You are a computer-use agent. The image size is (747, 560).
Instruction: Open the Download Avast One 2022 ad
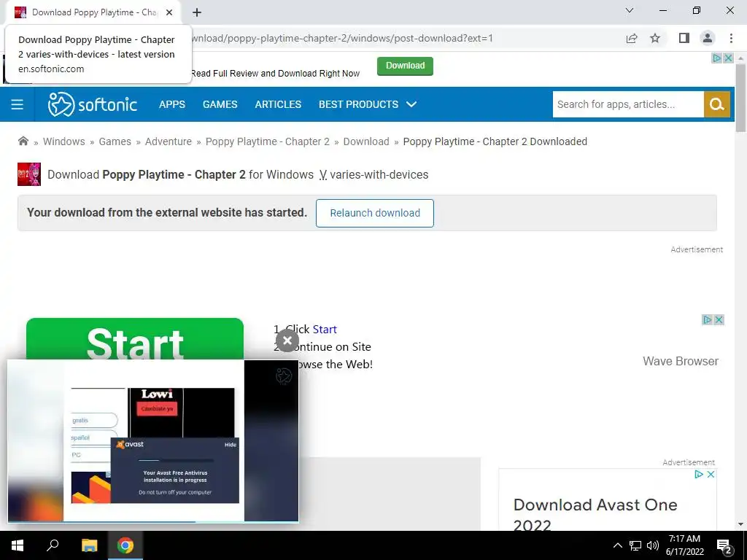[595, 514]
